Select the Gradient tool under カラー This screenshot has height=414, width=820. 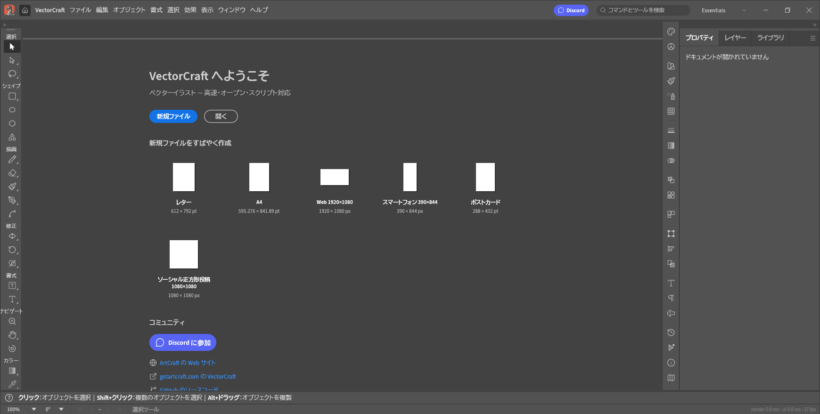click(x=12, y=371)
